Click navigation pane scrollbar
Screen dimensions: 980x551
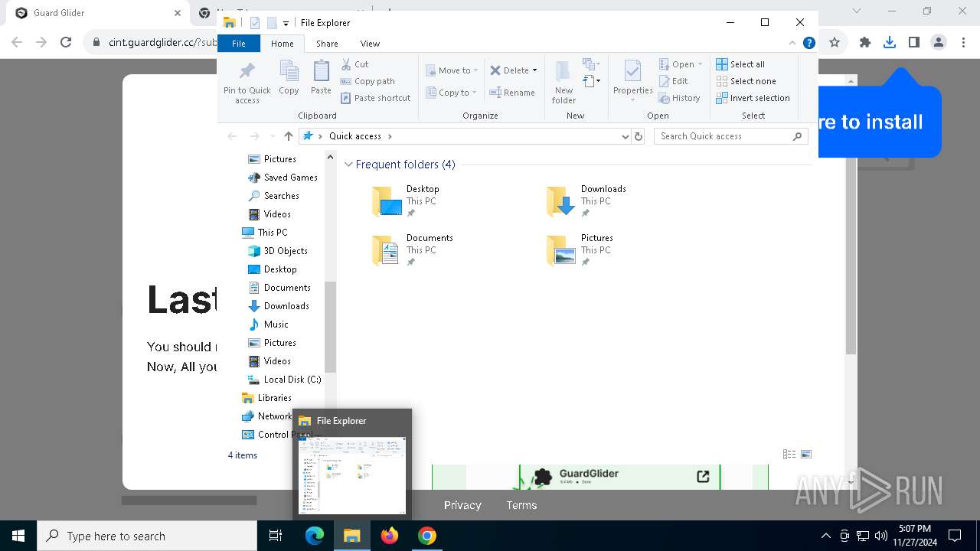pyautogui.click(x=330, y=327)
